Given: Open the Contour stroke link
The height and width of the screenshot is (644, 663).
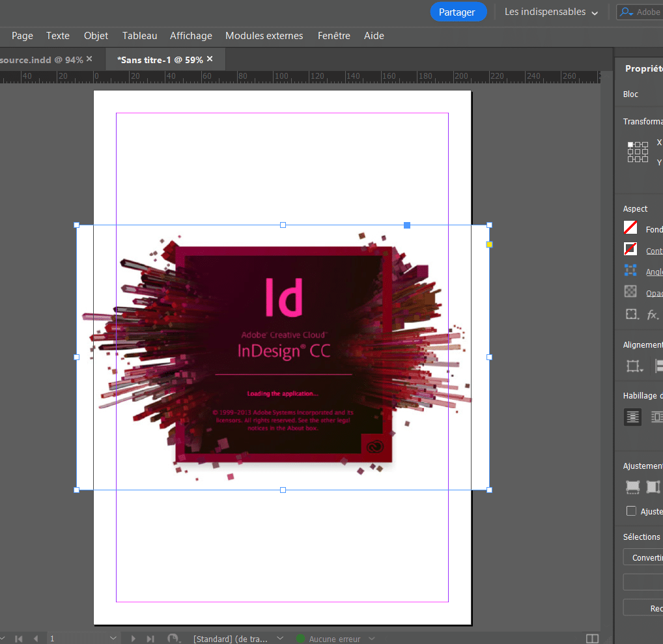Looking at the screenshot, I should [654, 251].
